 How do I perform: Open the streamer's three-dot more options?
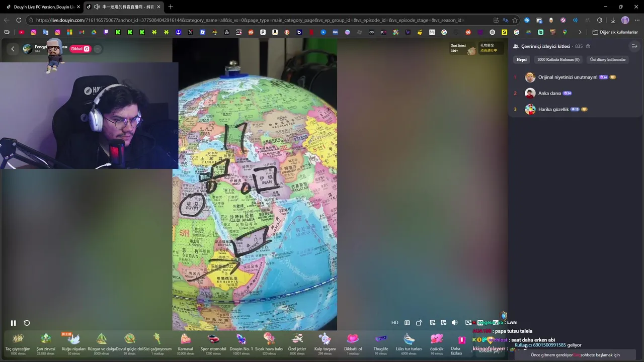97,49
